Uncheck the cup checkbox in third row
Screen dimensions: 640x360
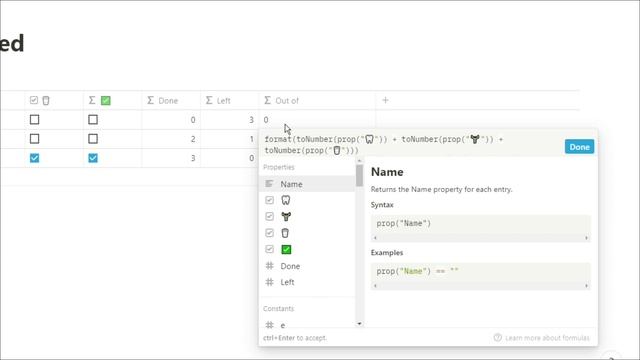tap(35, 158)
